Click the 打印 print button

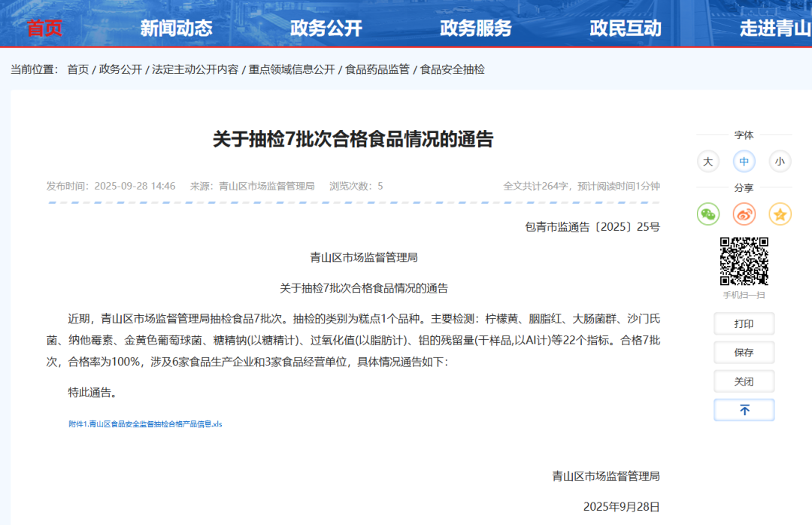pyautogui.click(x=744, y=323)
